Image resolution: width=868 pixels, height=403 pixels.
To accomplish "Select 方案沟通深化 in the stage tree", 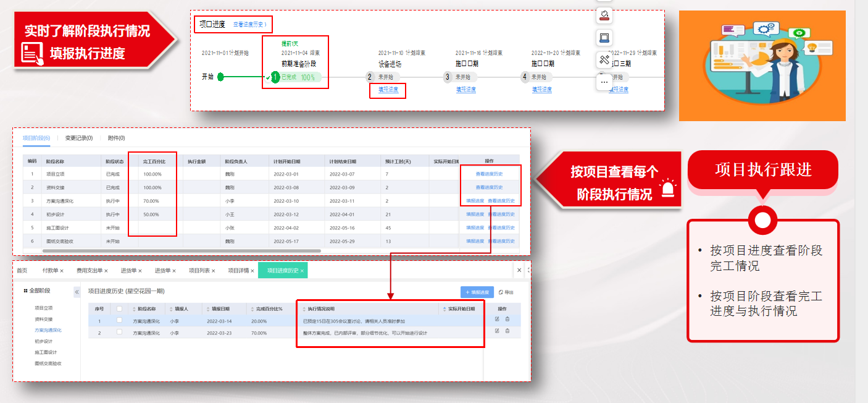I will tap(48, 330).
